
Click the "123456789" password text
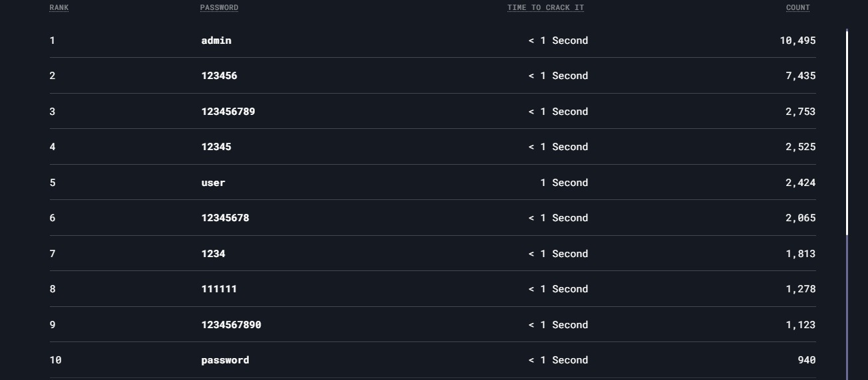pos(228,112)
